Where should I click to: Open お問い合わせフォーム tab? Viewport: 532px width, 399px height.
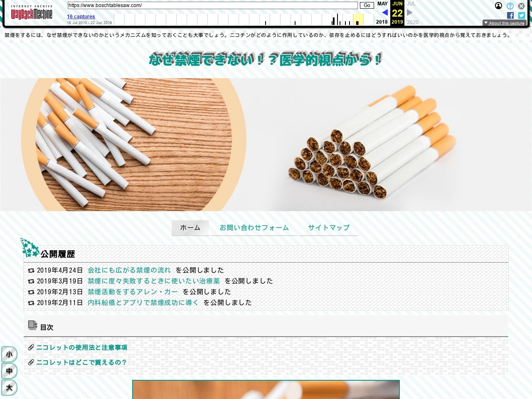(254, 228)
